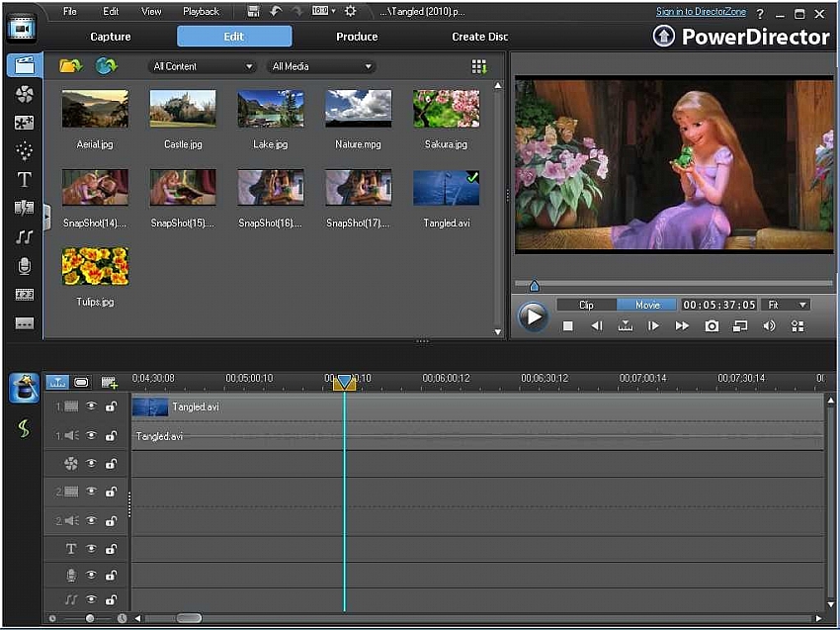Open the Title Room text icon
Screen dimensions: 840x630
click(24, 180)
